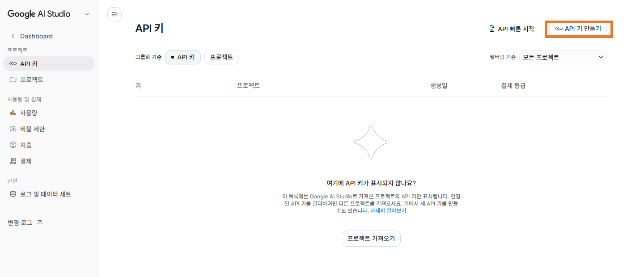Click the external arrow icon next to 변경 로그
The height and width of the screenshot is (277, 644).
[x=39, y=222]
